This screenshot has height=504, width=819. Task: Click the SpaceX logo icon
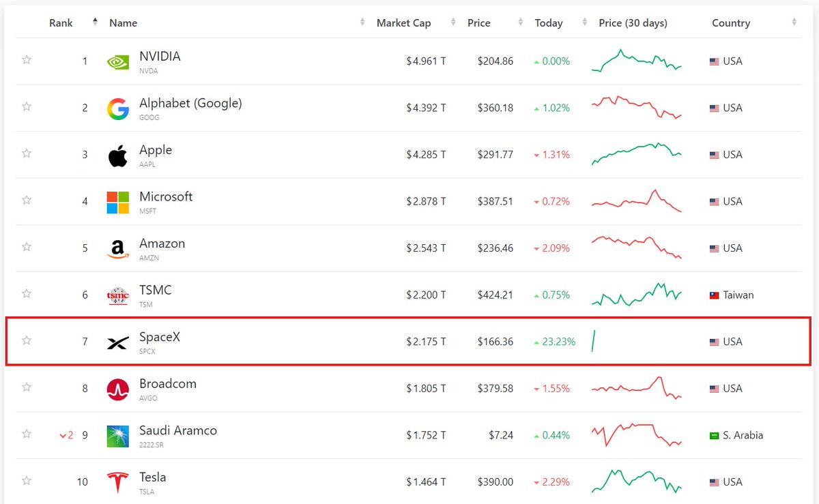click(117, 342)
